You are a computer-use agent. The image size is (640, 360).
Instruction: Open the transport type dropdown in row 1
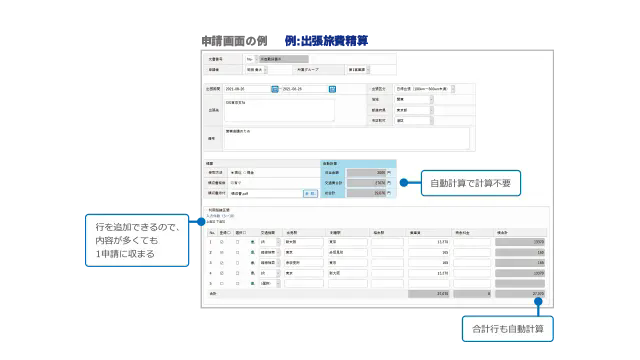[x=270, y=242]
